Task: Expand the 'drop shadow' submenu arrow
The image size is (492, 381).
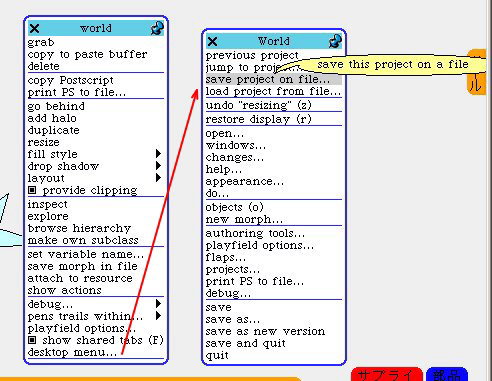Action: coord(158,166)
